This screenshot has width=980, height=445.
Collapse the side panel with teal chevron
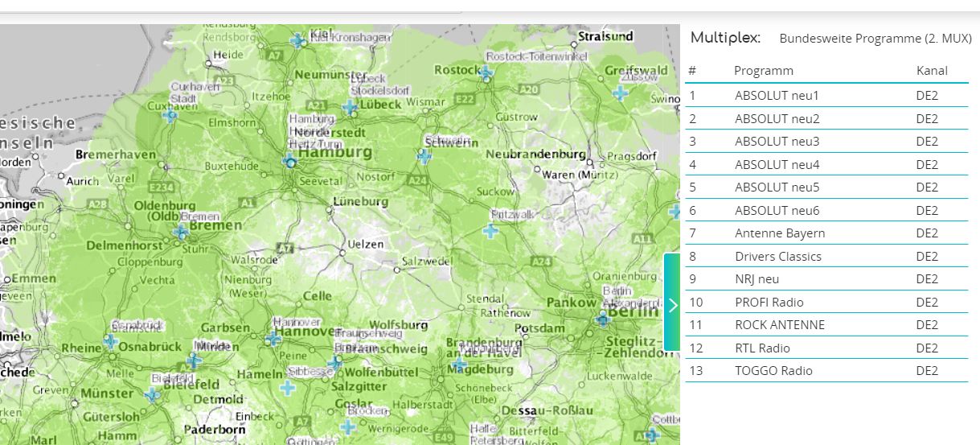click(672, 303)
